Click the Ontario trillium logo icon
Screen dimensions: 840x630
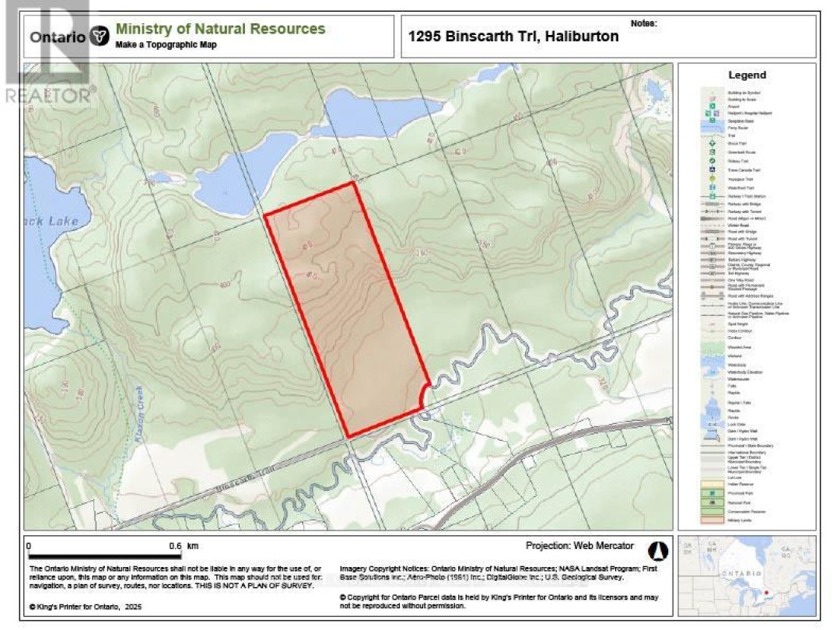pyautogui.click(x=100, y=37)
